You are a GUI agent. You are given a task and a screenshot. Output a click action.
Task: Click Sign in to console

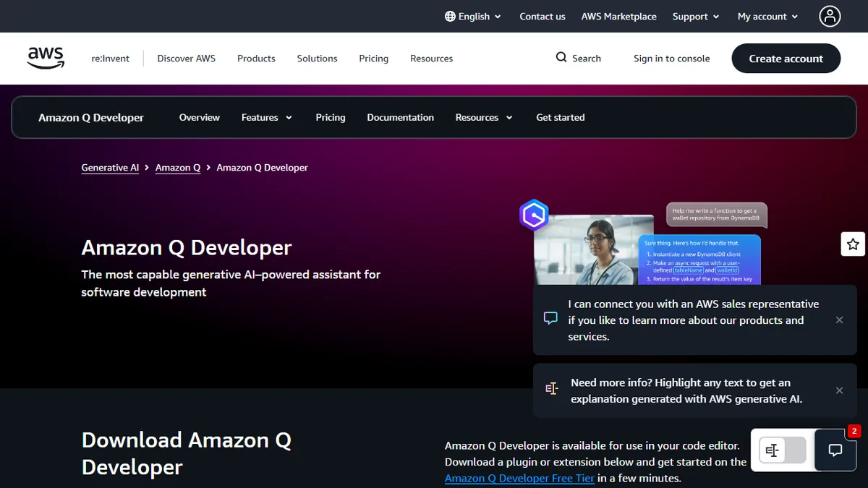pos(671,59)
